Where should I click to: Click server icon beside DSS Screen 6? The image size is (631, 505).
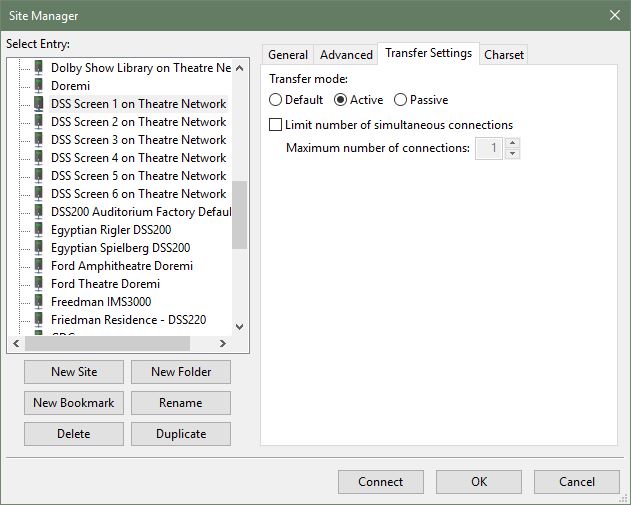coord(39,194)
